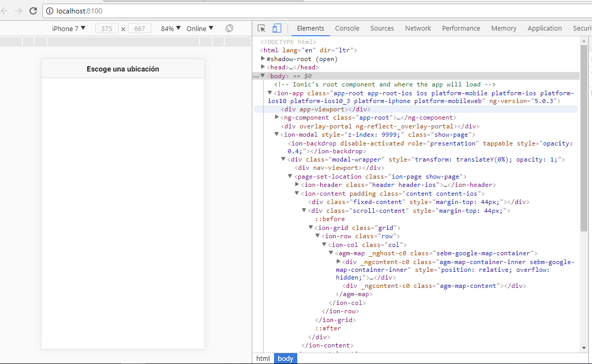The width and height of the screenshot is (592, 364).
Task: Click the viewport width field showing 375
Action: pos(107,29)
